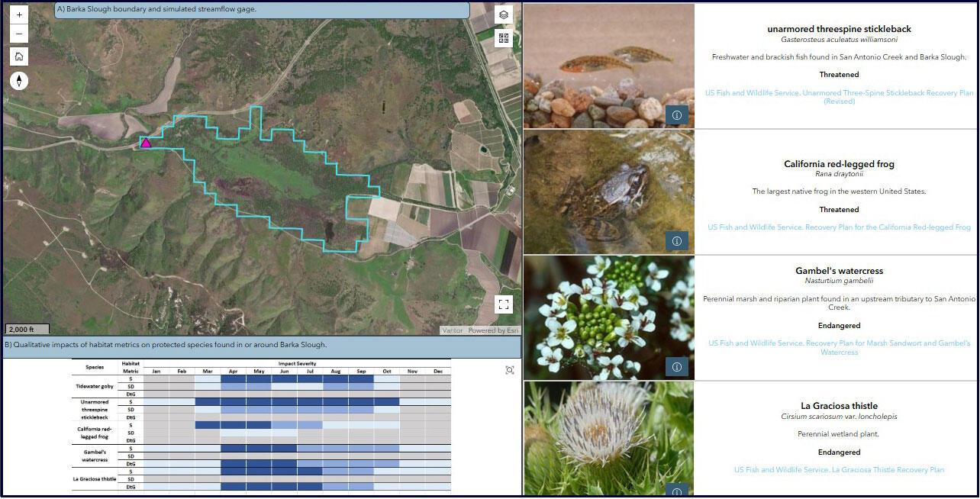Open the layer list widget
980x499 pixels.
click(503, 14)
